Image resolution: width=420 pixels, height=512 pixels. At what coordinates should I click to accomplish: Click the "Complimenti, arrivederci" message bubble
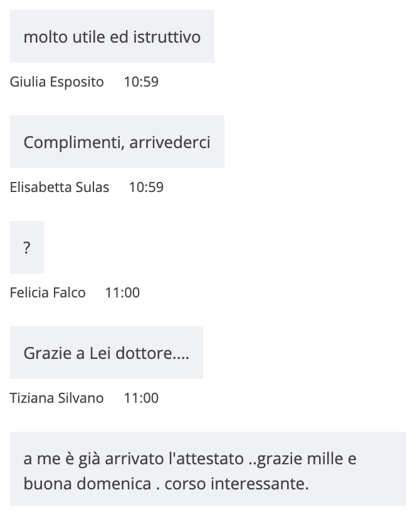(117, 142)
